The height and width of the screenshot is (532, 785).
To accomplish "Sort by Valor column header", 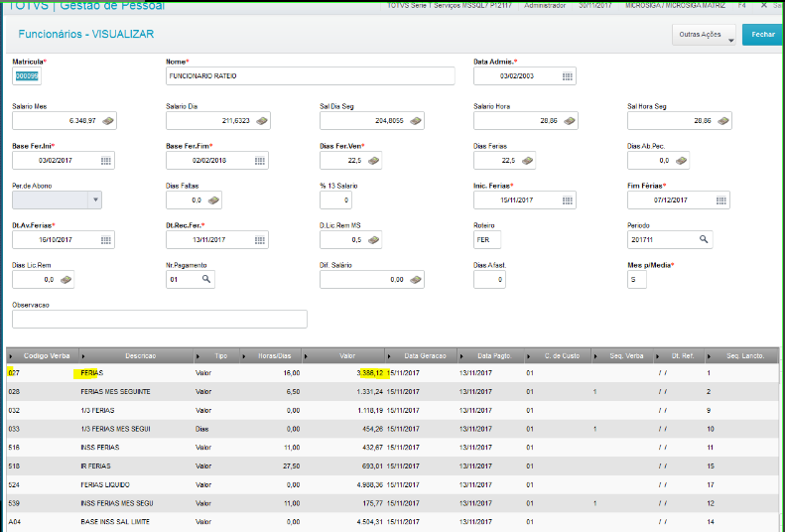I will [343, 356].
